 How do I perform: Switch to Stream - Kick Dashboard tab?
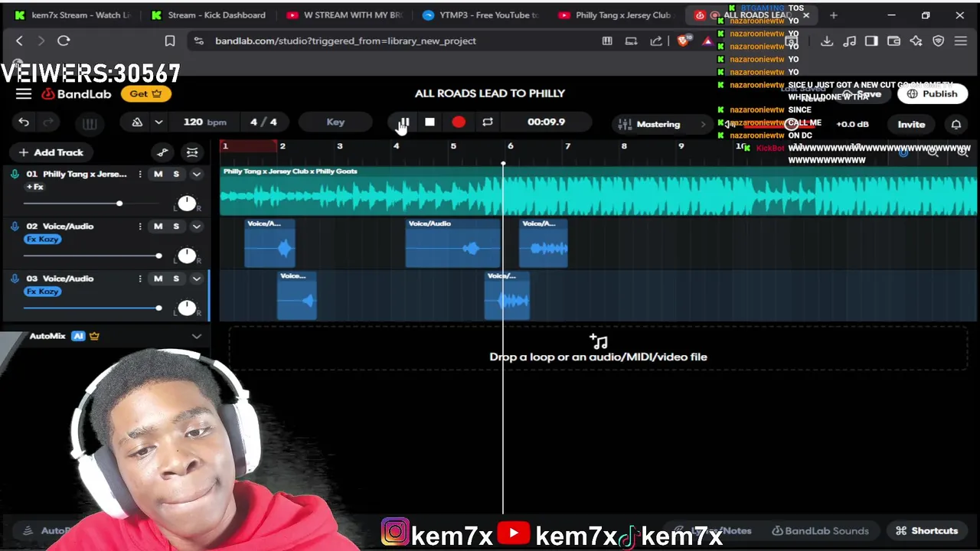(x=209, y=15)
